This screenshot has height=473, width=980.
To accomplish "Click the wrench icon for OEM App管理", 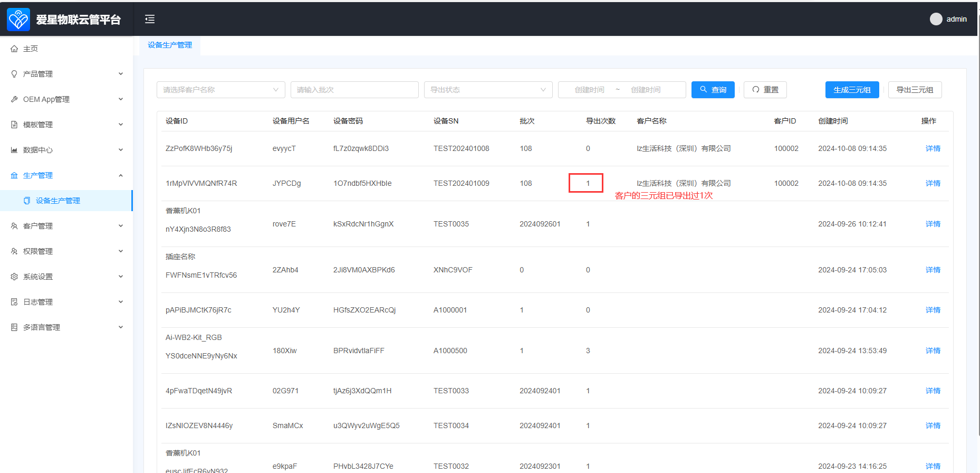I will [x=14, y=99].
